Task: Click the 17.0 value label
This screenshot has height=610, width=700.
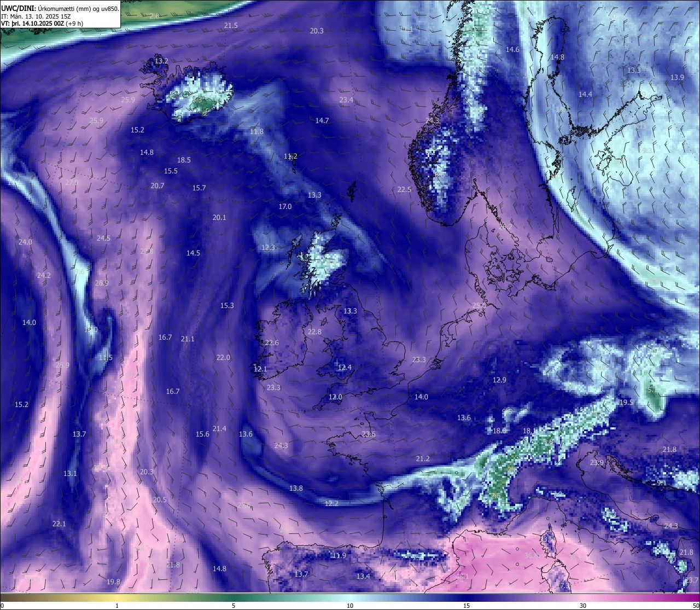Action: pyautogui.click(x=285, y=207)
